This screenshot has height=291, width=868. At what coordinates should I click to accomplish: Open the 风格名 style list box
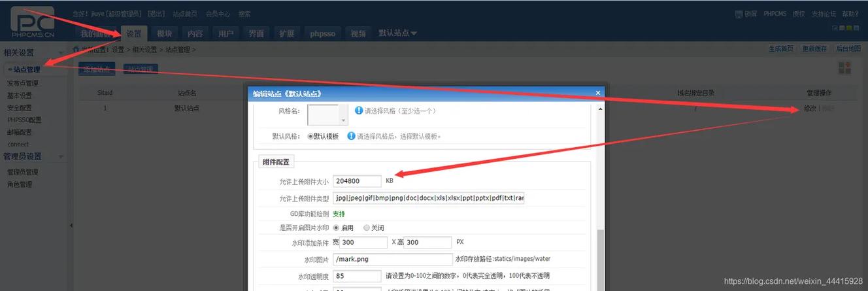tap(327, 114)
